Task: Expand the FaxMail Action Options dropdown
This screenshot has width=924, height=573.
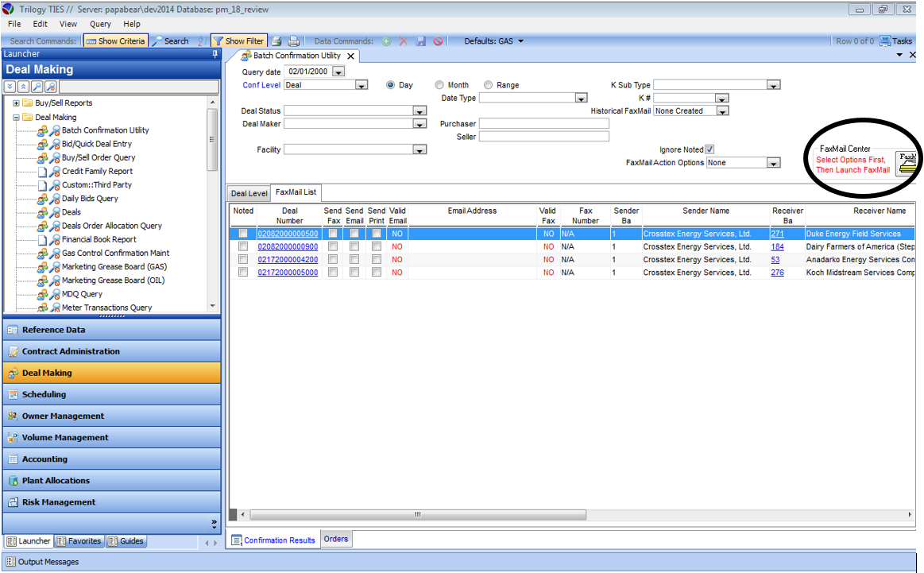Action: pos(773,163)
